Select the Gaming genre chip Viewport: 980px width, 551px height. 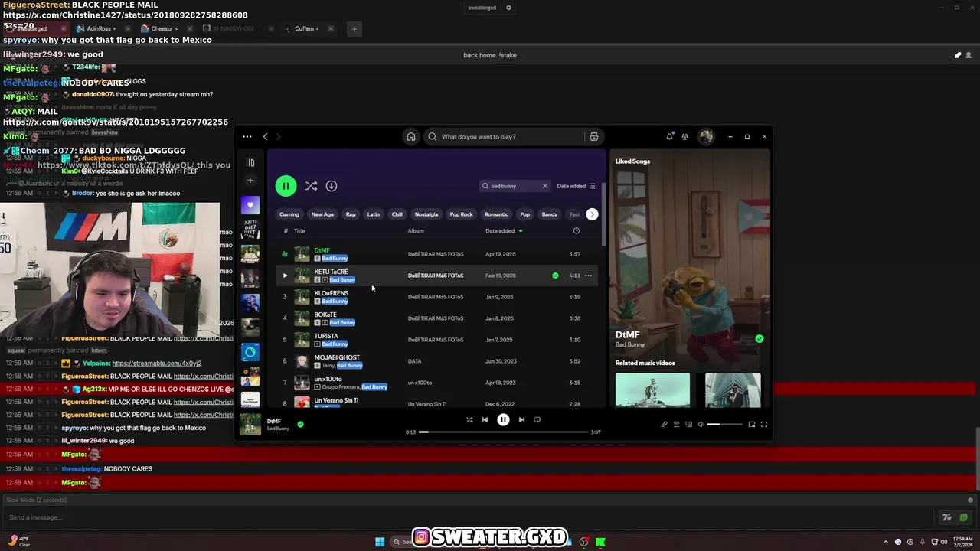[289, 214]
